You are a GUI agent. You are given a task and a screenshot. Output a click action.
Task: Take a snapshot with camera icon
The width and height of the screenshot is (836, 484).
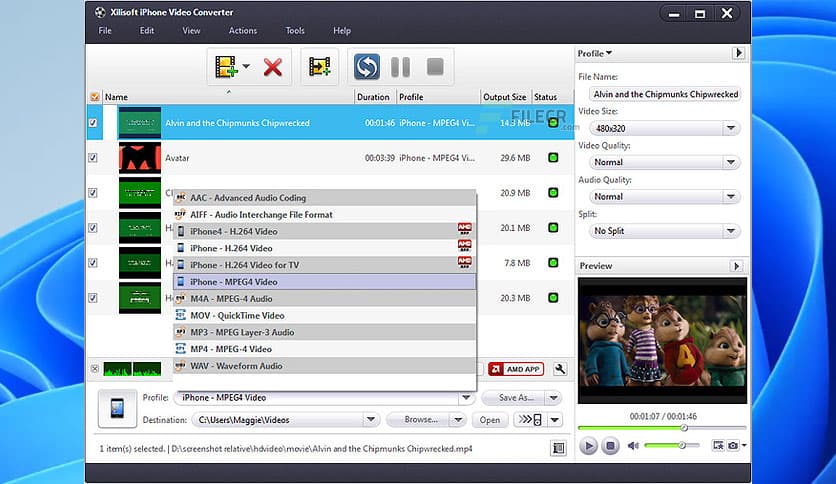click(734, 445)
